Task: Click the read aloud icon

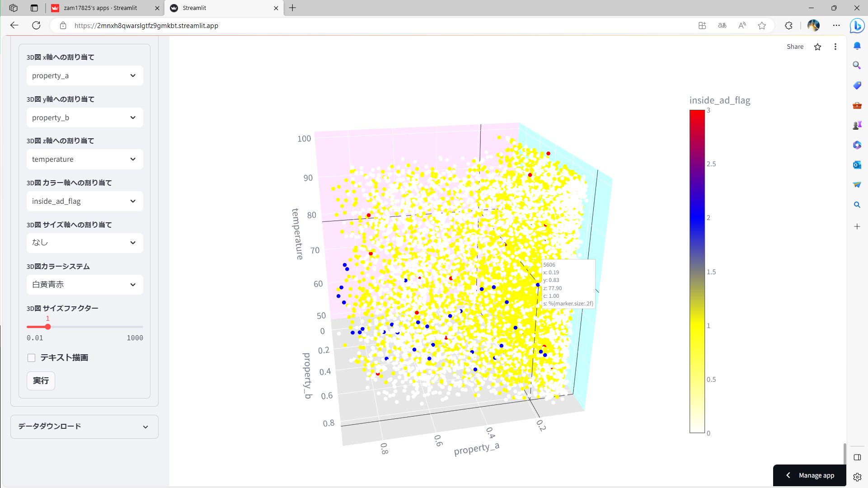Action: pyautogui.click(x=742, y=26)
